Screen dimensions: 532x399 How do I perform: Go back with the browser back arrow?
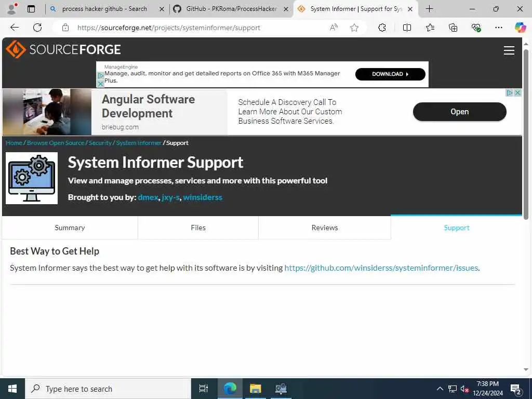pyautogui.click(x=15, y=28)
